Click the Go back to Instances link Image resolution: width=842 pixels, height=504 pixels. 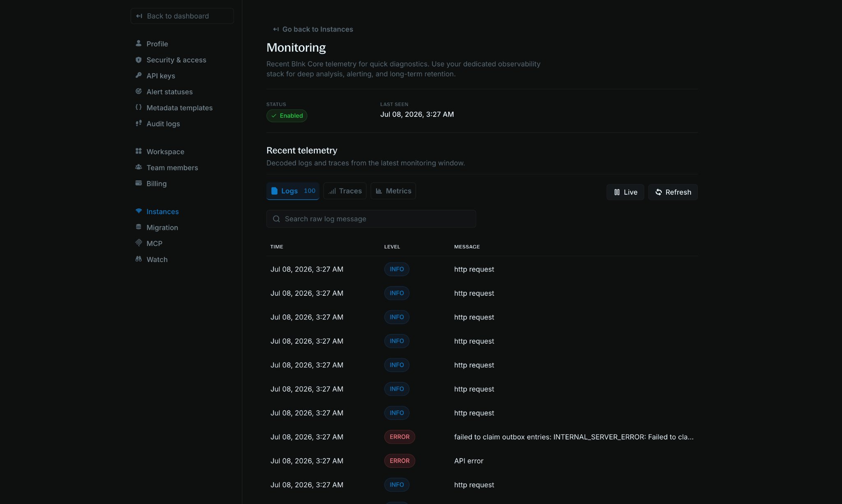tap(313, 29)
